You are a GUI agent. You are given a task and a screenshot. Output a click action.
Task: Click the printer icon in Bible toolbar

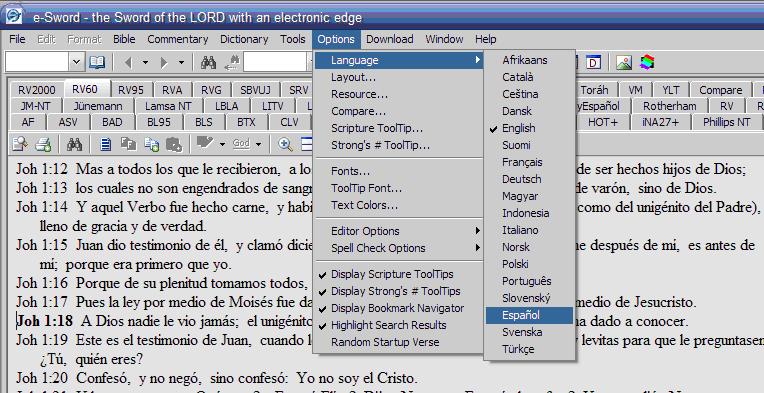(43, 144)
